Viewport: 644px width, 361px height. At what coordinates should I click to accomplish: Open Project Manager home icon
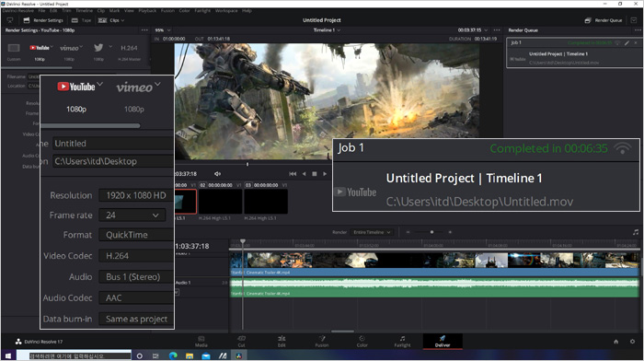[616, 342]
